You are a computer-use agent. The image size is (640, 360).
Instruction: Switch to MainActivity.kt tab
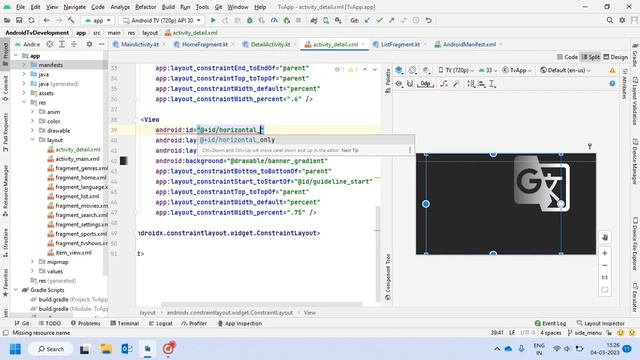[x=139, y=44]
